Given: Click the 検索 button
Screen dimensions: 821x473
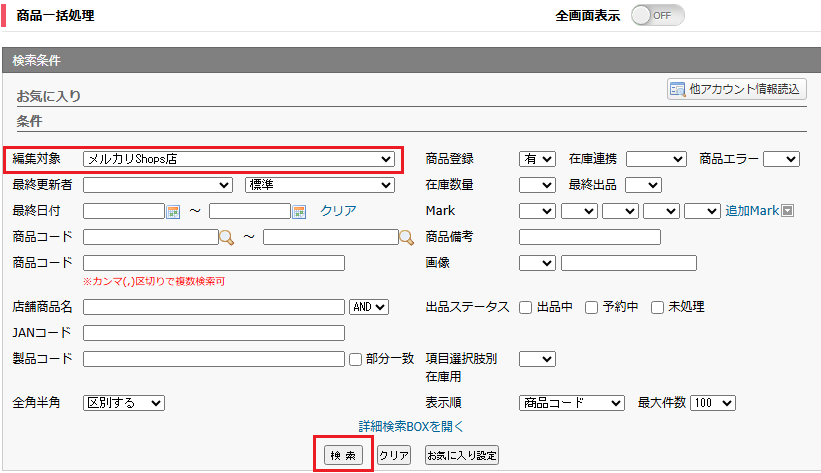Looking at the screenshot, I should click(x=343, y=455).
